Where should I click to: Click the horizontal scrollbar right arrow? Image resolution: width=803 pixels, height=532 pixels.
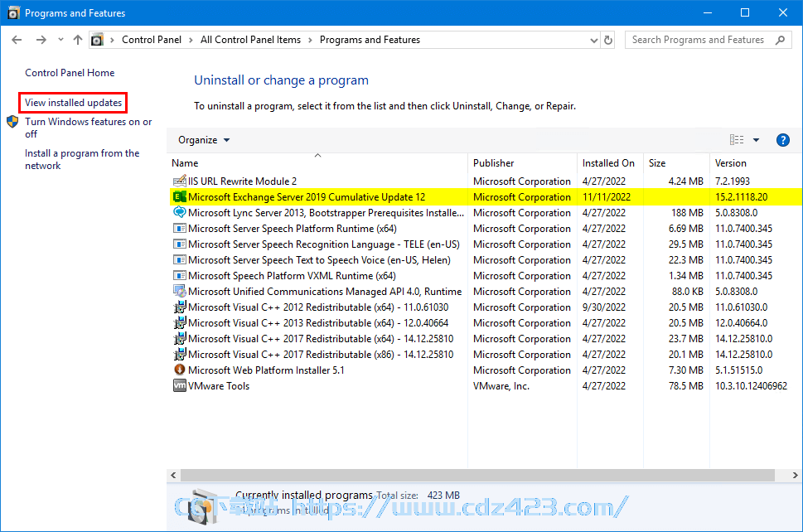(795, 475)
